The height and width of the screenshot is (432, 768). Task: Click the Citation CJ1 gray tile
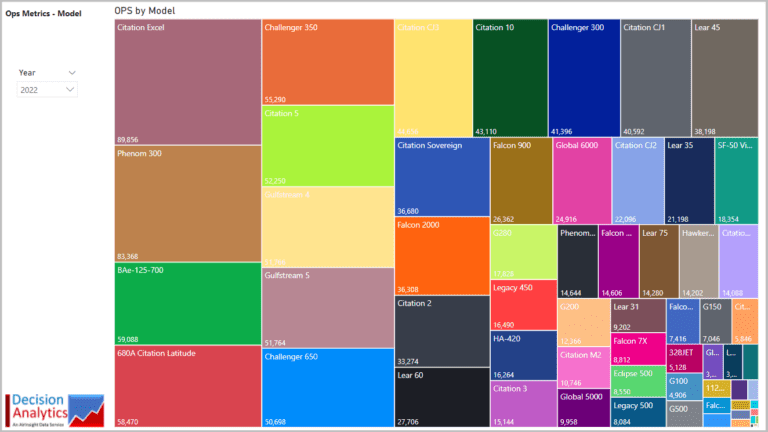tap(655, 78)
